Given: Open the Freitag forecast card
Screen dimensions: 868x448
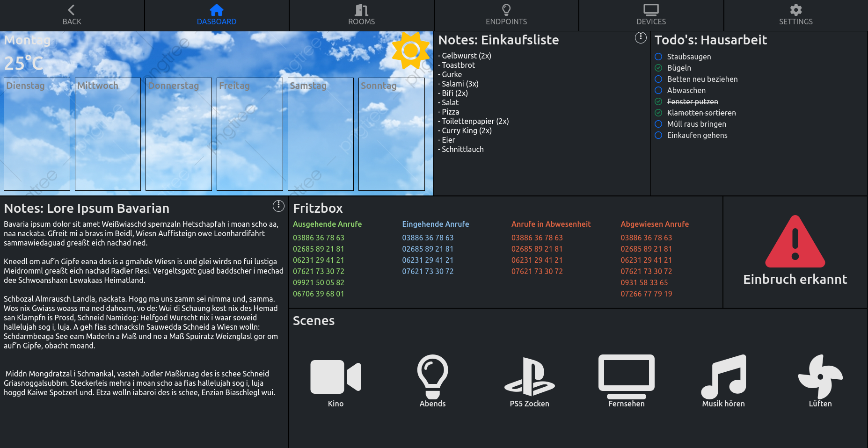Looking at the screenshot, I should coord(250,134).
